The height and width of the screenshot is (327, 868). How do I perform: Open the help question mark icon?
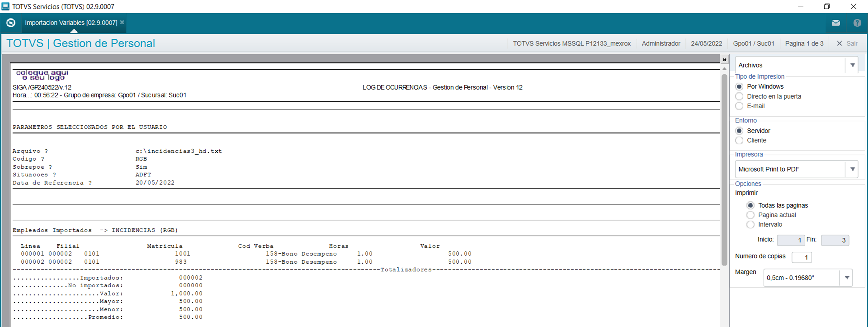857,23
